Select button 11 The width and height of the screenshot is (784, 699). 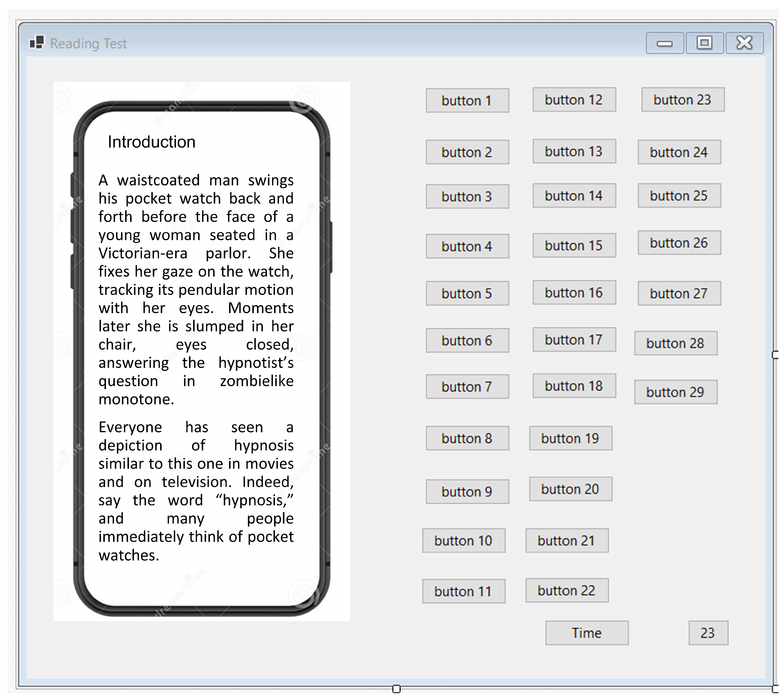point(464,592)
